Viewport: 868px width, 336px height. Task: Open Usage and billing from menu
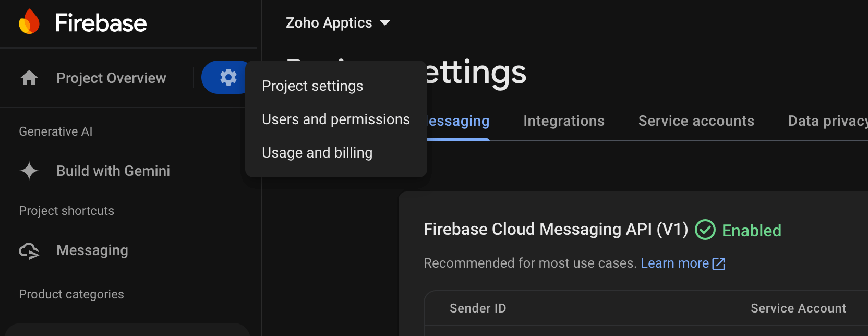[x=317, y=153]
